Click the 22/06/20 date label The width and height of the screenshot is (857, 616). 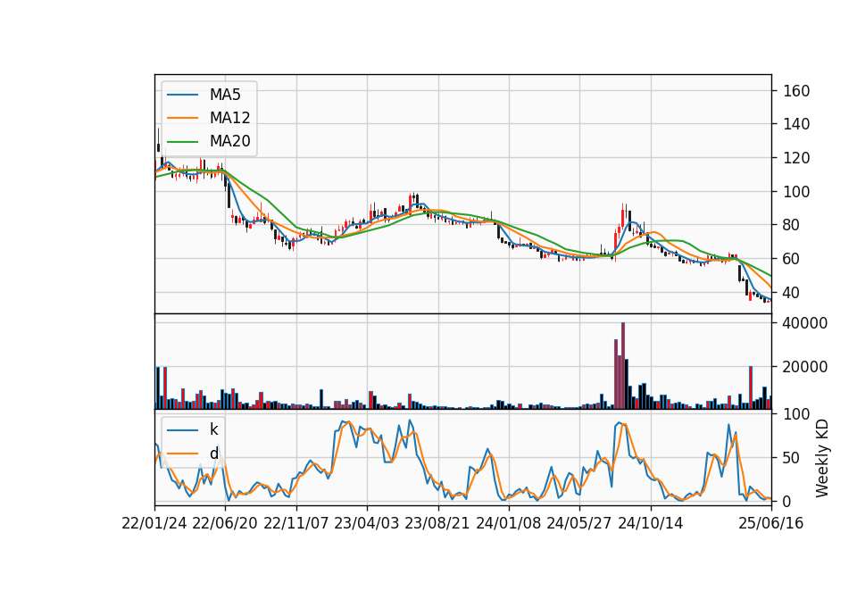click(x=225, y=523)
